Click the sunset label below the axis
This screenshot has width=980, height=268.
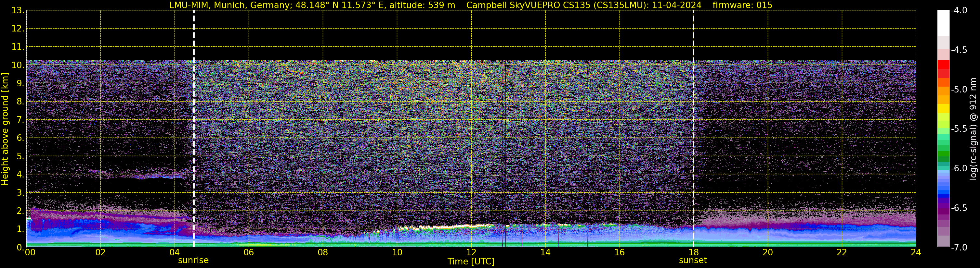click(693, 260)
